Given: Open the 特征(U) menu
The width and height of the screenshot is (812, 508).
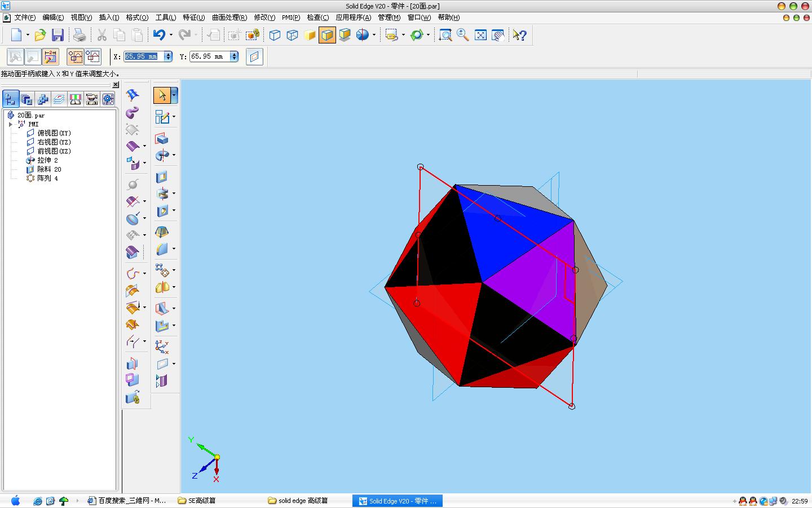Looking at the screenshot, I should pos(194,17).
